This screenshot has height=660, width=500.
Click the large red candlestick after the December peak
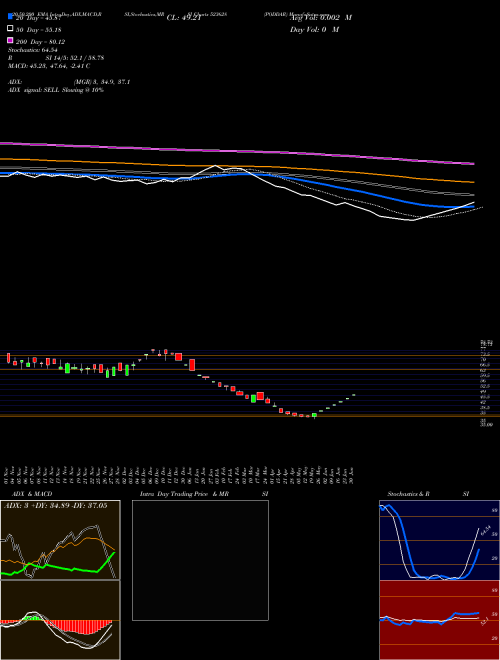click(192, 365)
